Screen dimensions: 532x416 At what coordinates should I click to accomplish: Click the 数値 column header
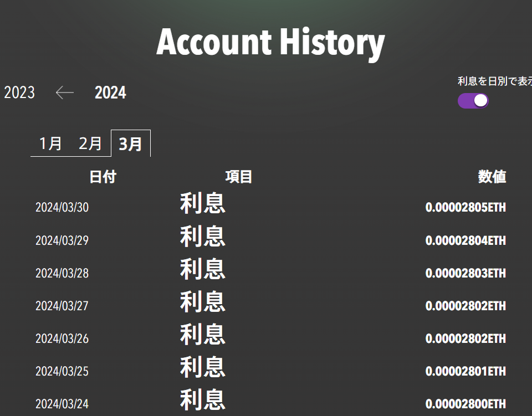coord(492,177)
